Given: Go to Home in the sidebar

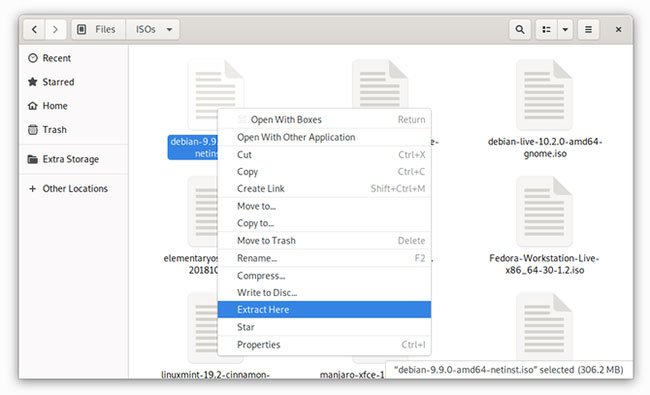Looking at the screenshot, I should click(x=73, y=106).
